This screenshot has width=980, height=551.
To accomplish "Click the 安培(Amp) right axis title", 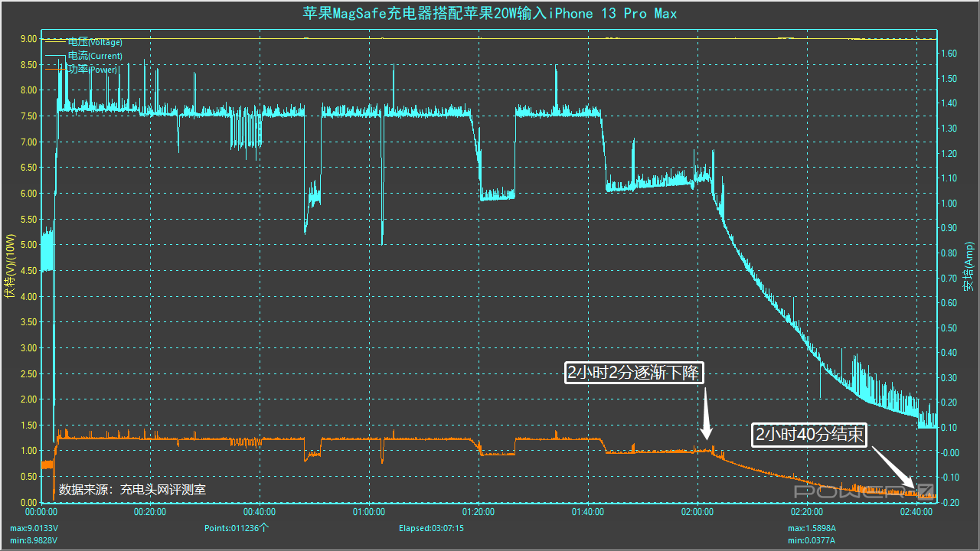I will point(969,267).
